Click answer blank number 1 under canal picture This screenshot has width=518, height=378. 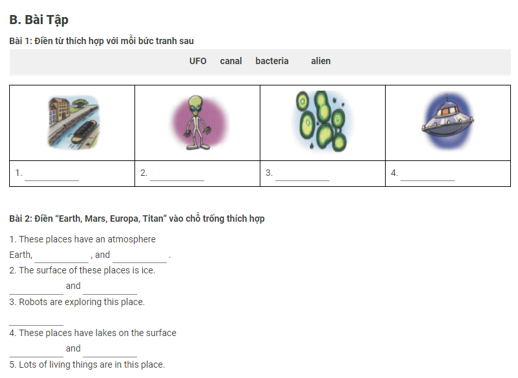(52, 175)
